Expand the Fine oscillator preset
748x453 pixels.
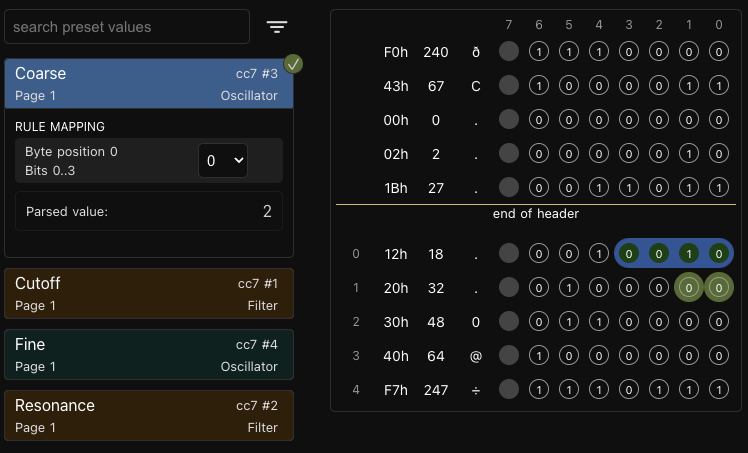[x=149, y=355]
